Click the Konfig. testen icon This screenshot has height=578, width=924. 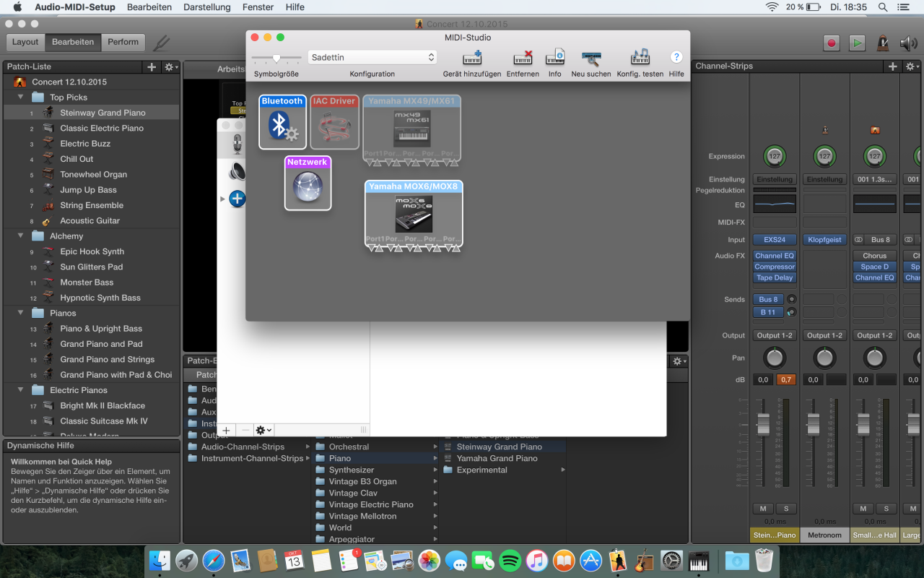pyautogui.click(x=640, y=58)
